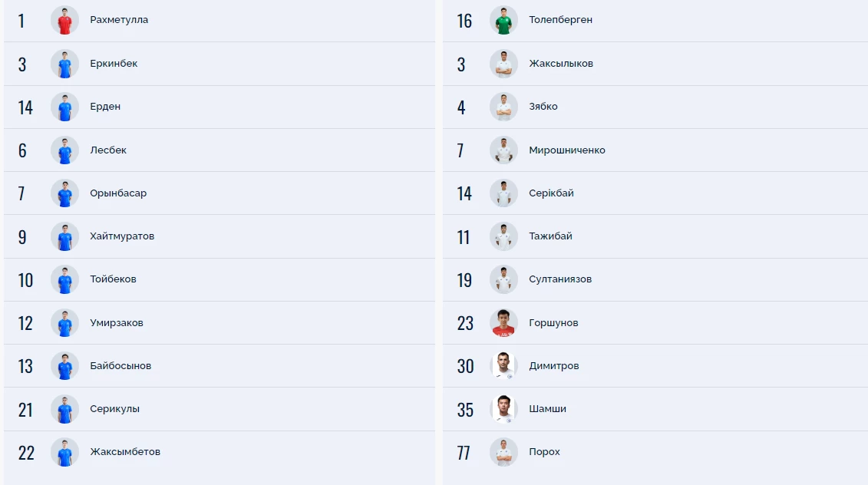
Task: Click Жаксылыков's name in lineup
Action: tap(560, 64)
